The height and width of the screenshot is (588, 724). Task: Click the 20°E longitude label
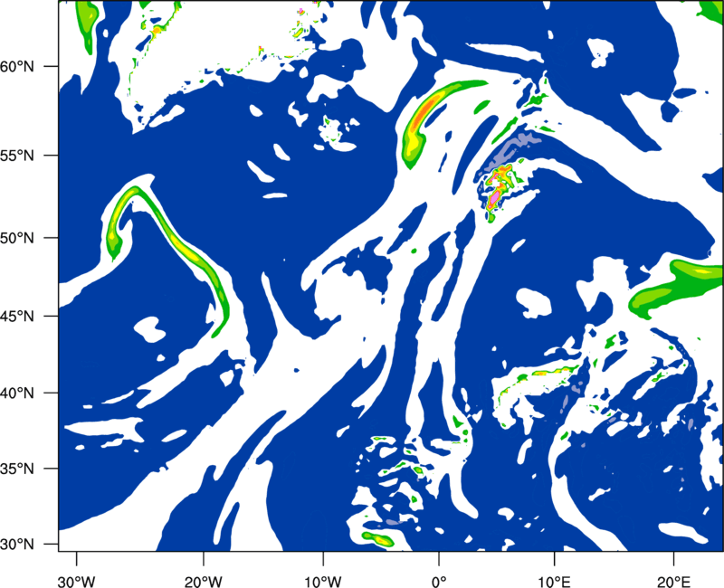673,582
